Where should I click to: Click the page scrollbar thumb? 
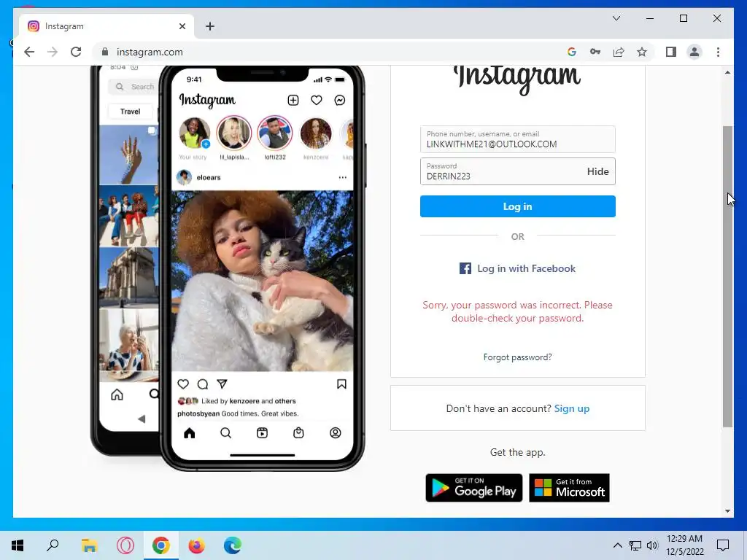click(727, 276)
